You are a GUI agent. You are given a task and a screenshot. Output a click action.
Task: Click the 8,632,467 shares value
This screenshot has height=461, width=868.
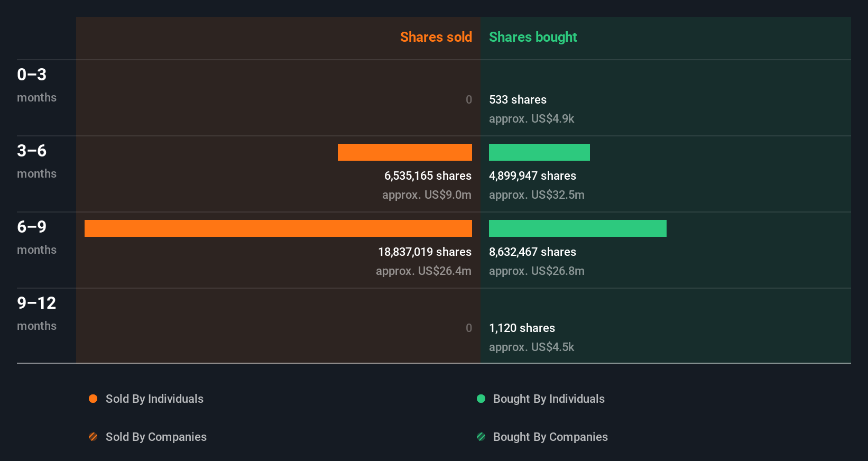(532, 252)
